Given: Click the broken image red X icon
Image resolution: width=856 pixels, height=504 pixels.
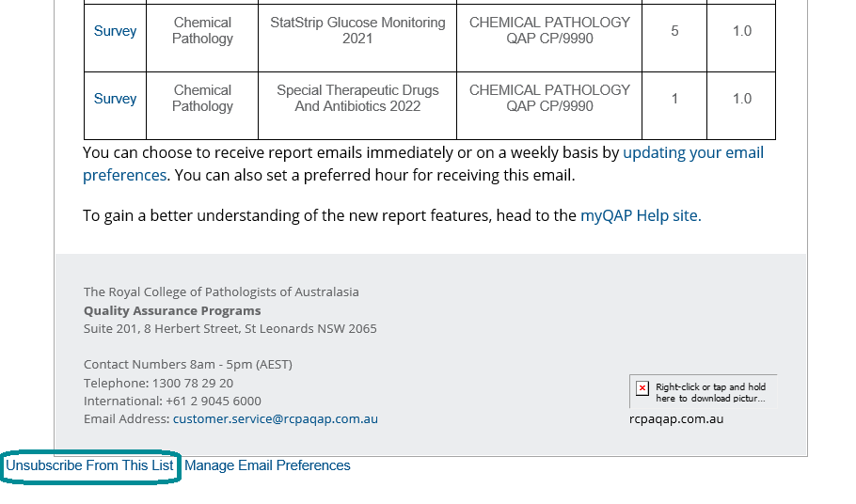Looking at the screenshot, I should click(642, 388).
